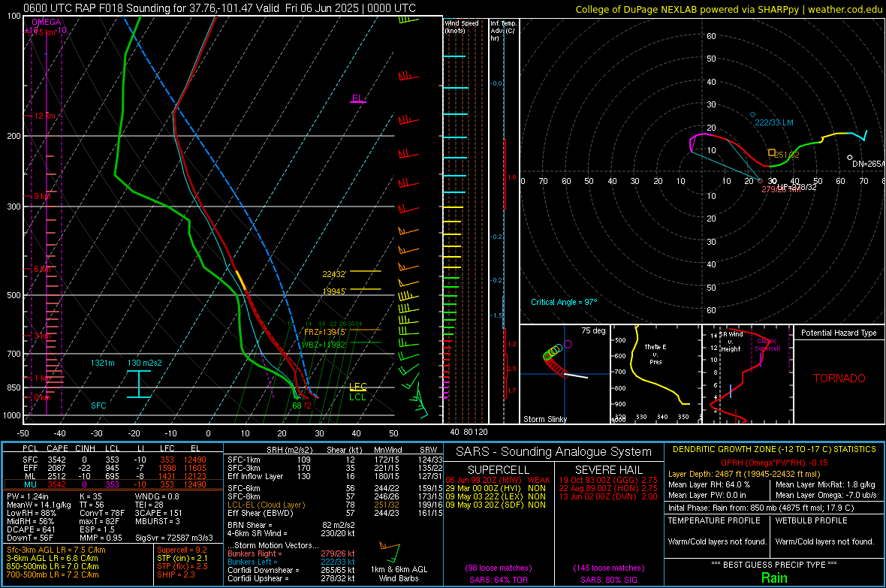Select the ML parcel row in parcel table
Viewport: 886px width, 588px height.
pyautogui.click(x=113, y=476)
